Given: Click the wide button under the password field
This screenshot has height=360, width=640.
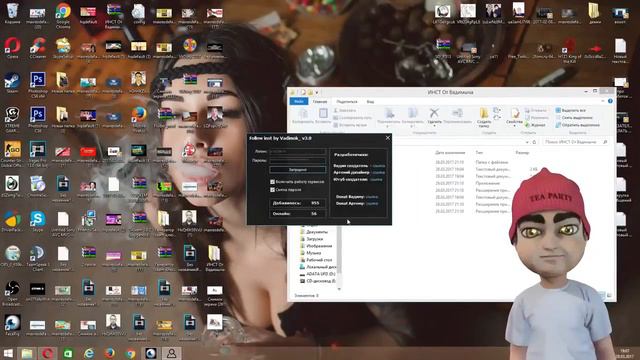Looking at the screenshot, I should 298,169.
